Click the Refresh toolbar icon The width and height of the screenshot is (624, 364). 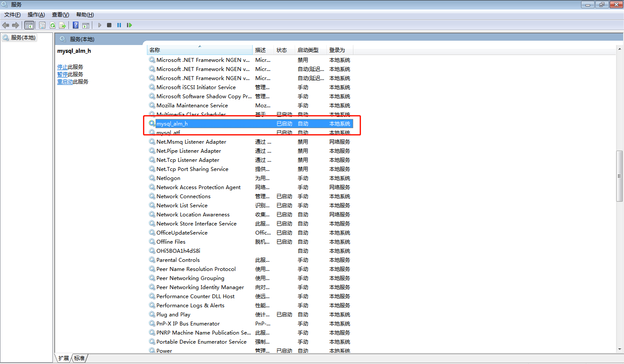coord(52,25)
